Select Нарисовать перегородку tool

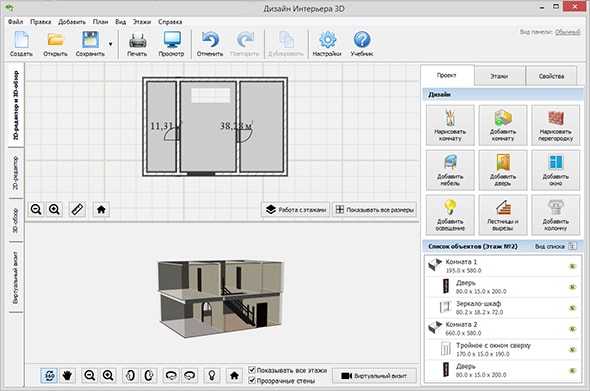tap(555, 125)
